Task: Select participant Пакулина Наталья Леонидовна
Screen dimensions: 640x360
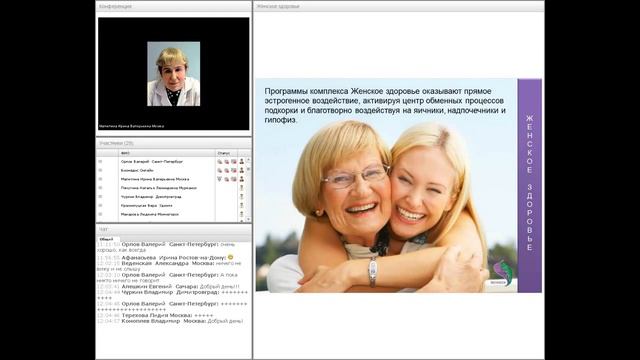Action: [x=159, y=188]
